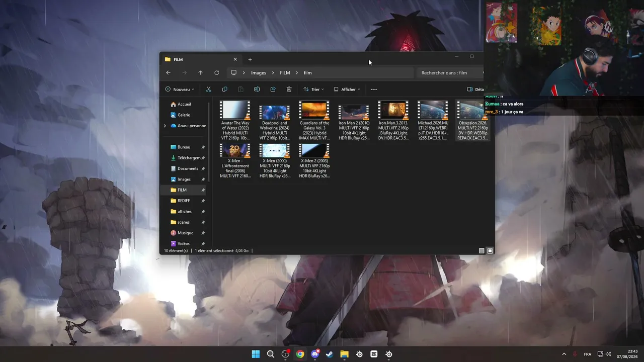Image resolution: width=644 pixels, height=362 pixels.
Task: Expand the Anas : personne tree node
Action: 165,126
